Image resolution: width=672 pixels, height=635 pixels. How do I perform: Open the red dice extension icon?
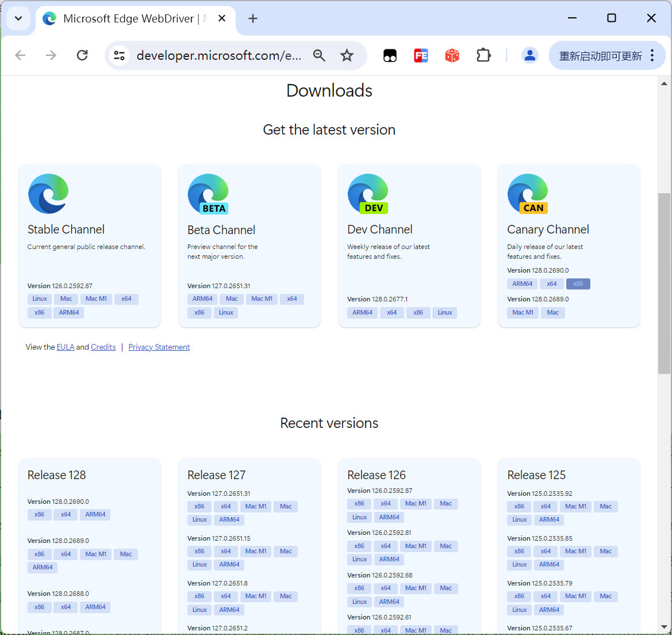[x=452, y=56]
